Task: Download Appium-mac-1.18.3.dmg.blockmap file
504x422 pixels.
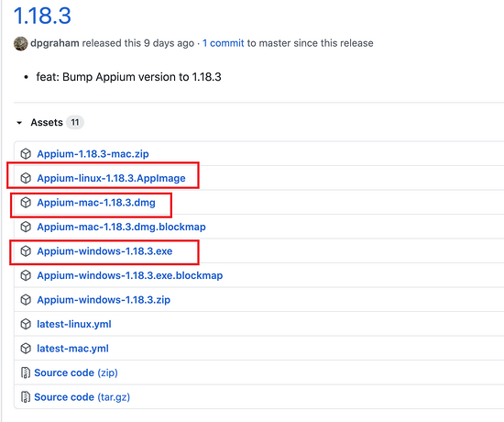Action: click(x=121, y=227)
